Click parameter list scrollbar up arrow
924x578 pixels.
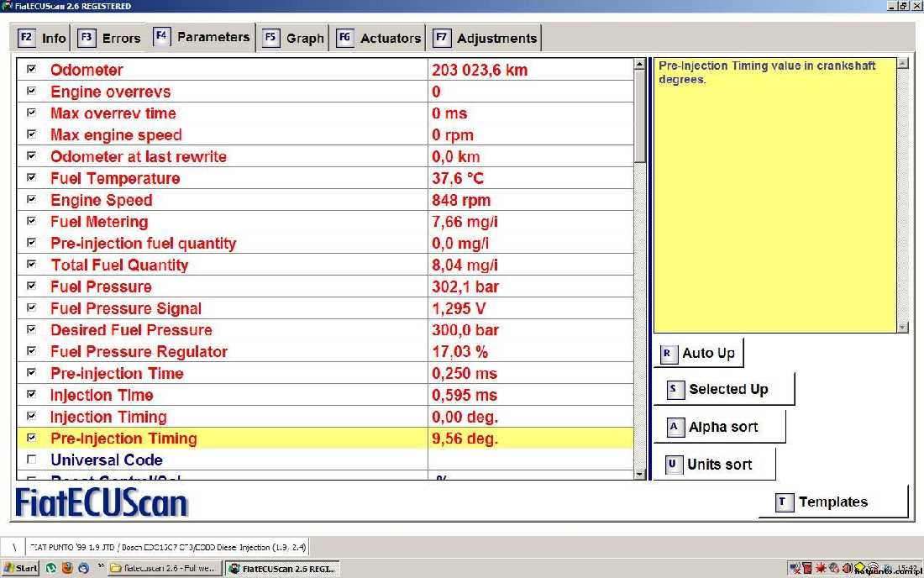pos(639,64)
